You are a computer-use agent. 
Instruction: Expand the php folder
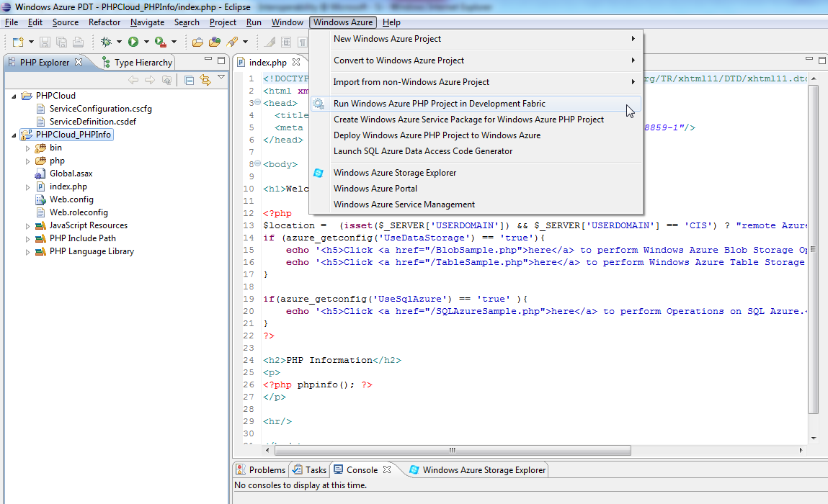pos(27,161)
